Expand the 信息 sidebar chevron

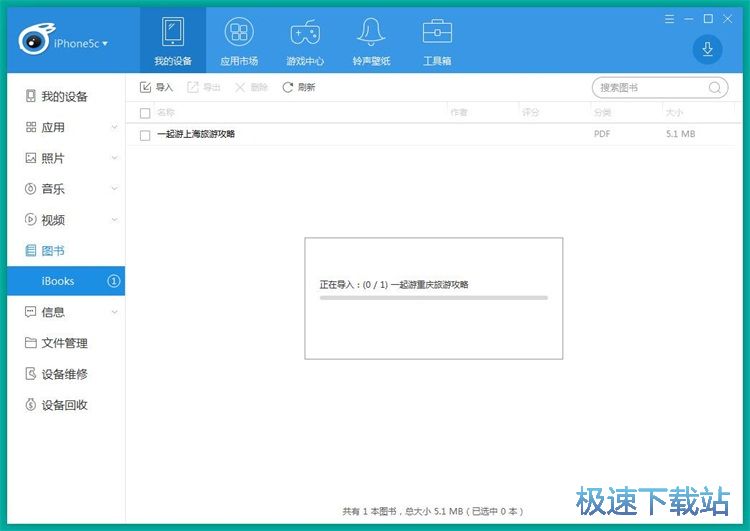tap(114, 312)
